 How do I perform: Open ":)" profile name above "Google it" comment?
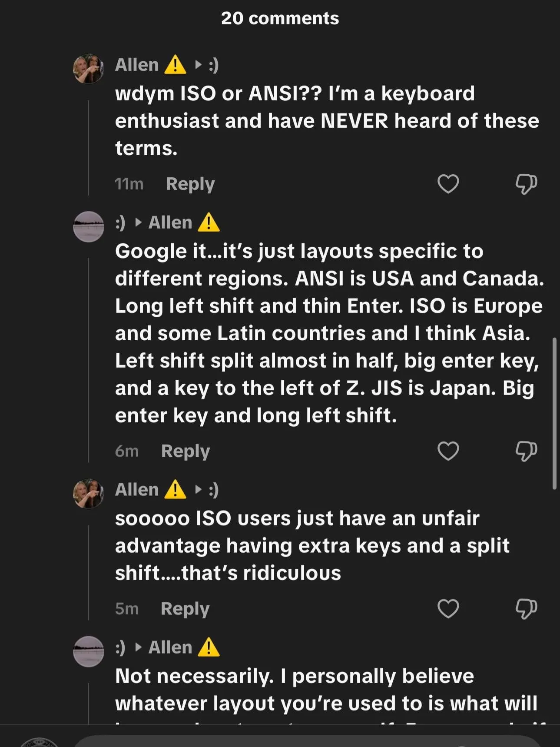tap(120, 222)
